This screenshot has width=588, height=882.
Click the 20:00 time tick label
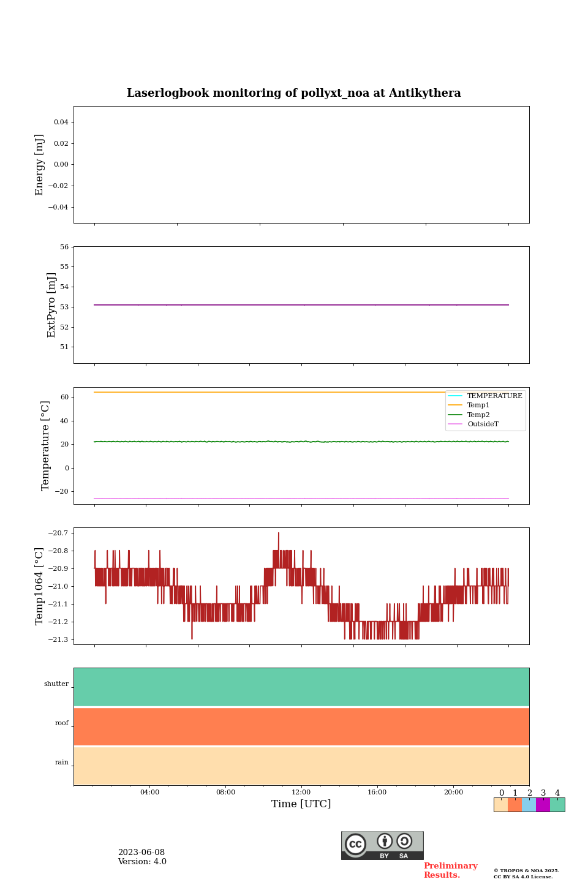[x=453, y=792]
